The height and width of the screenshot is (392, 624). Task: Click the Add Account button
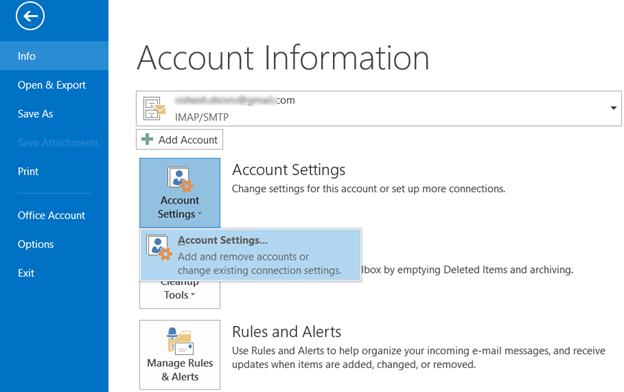pos(179,140)
